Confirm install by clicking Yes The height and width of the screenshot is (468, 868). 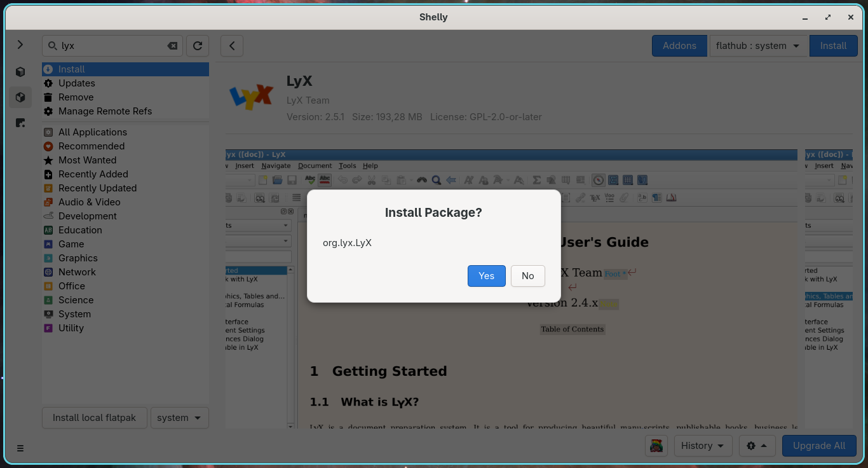coord(487,276)
